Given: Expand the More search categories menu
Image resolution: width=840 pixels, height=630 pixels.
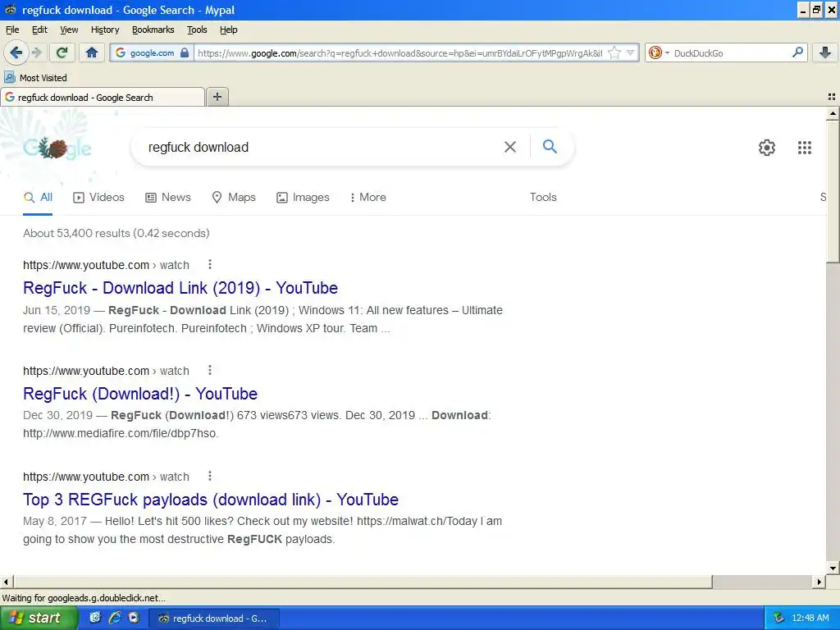Looking at the screenshot, I should tap(367, 197).
